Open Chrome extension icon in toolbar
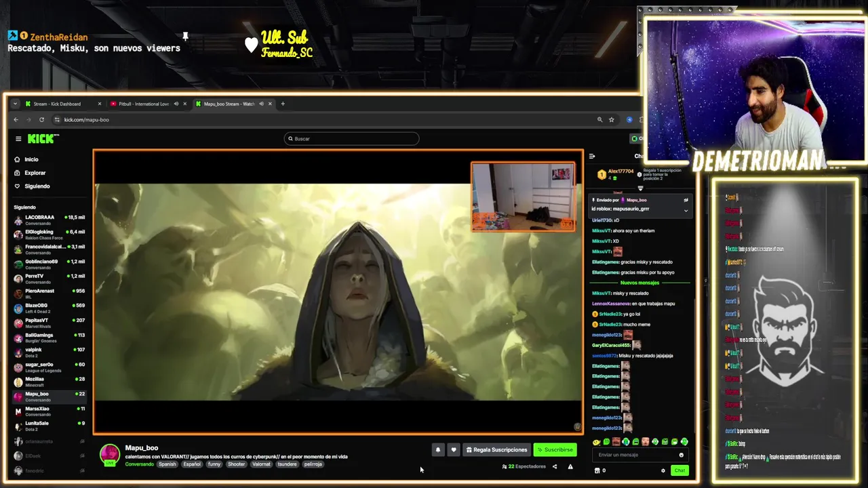The width and height of the screenshot is (868, 488). click(x=629, y=120)
